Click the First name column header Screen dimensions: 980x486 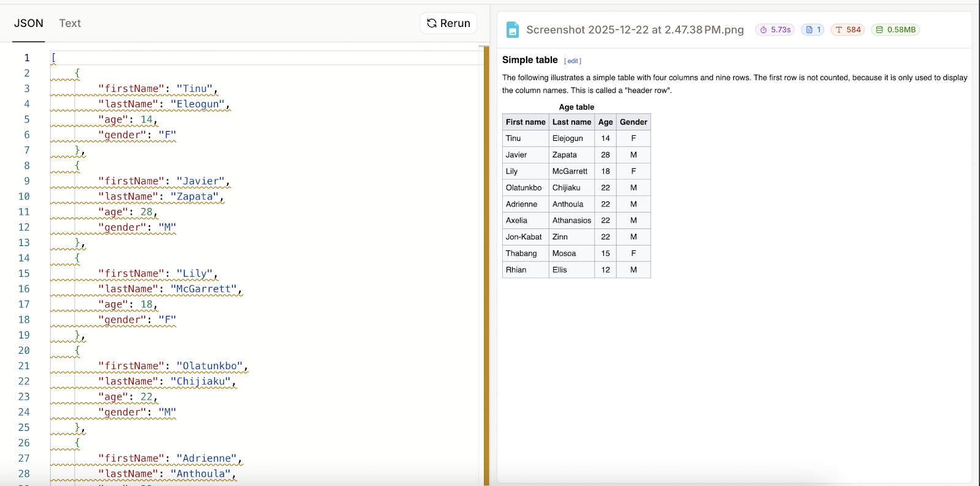point(526,122)
